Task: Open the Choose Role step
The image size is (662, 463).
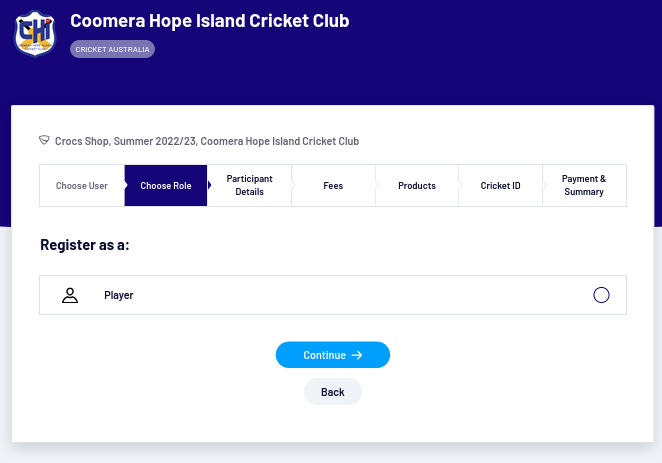Action: 166,186
